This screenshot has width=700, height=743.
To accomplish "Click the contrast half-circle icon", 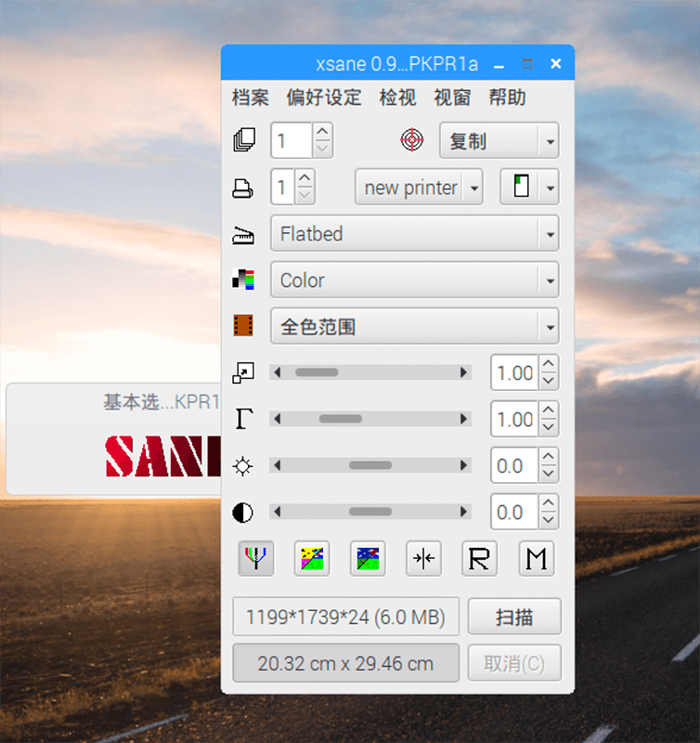I will click(243, 513).
